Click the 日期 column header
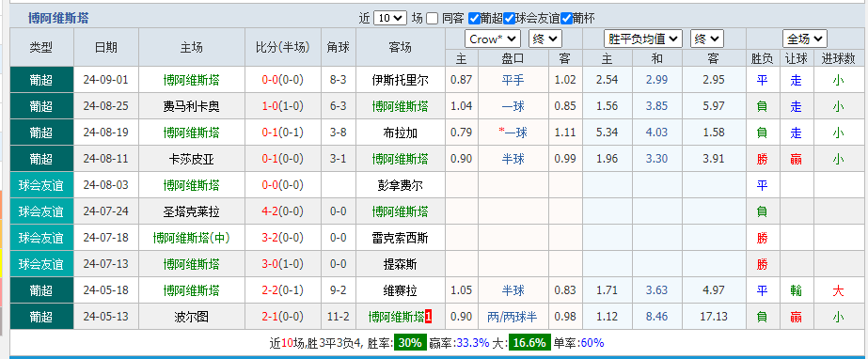 point(105,48)
